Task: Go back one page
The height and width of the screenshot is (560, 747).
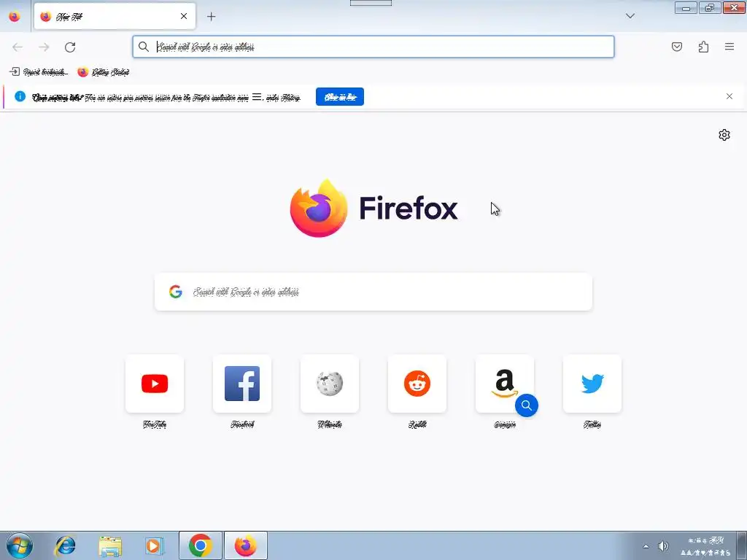Action: tap(18, 47)
